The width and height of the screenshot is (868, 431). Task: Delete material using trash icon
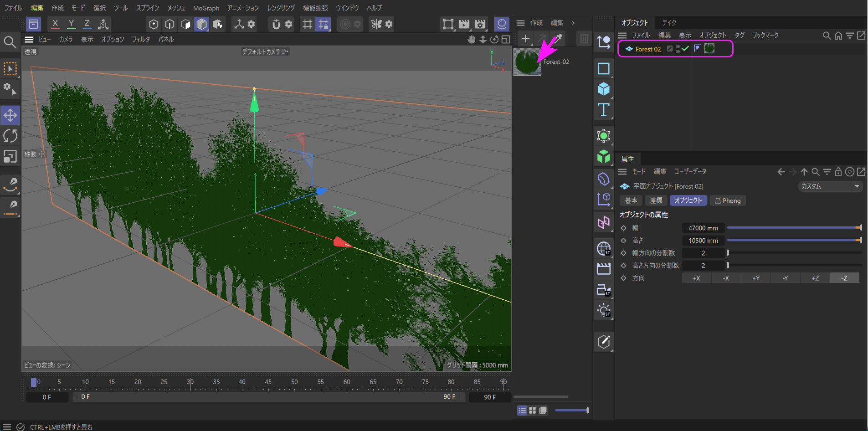(x=584, y=39)
